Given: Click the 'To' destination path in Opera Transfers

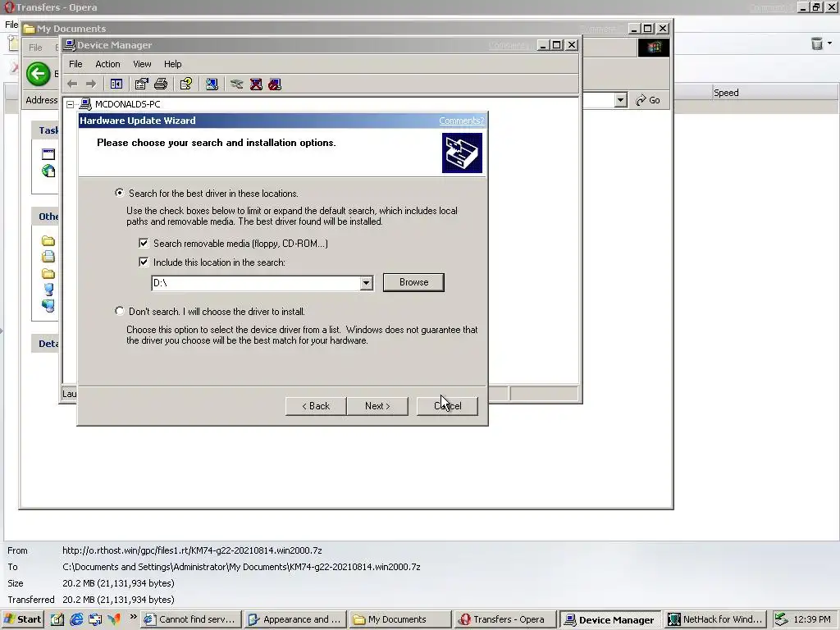Looking at the screenshot, I should [241, 567].
